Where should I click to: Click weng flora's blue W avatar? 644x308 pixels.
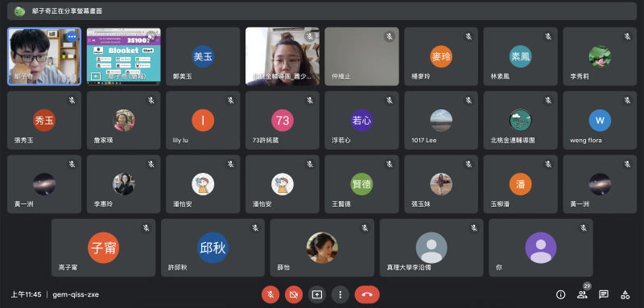(x=600, y=120)
